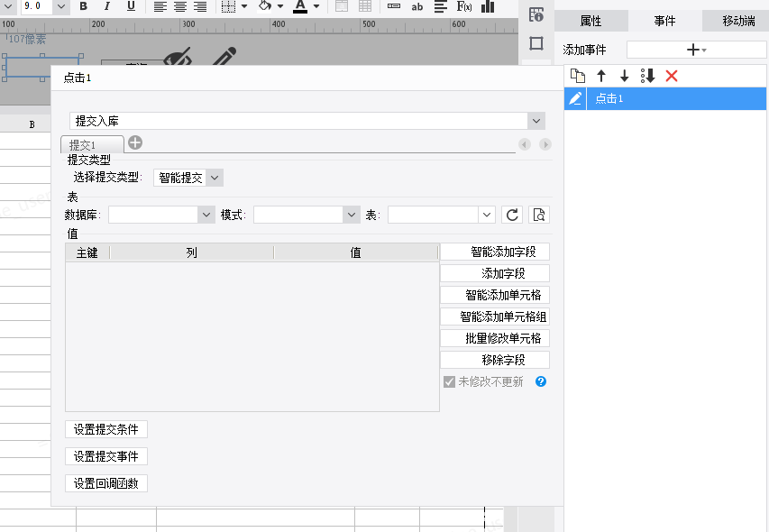This screenshot has width=769, height=532.
Task: Open 设置提交事件 settings
Action: tap(106, 456)
